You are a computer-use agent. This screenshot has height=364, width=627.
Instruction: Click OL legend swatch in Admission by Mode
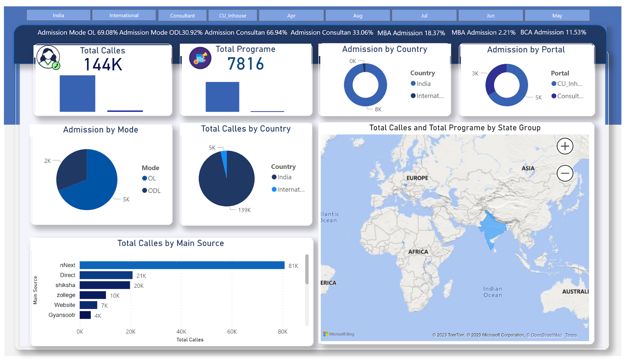145,178
